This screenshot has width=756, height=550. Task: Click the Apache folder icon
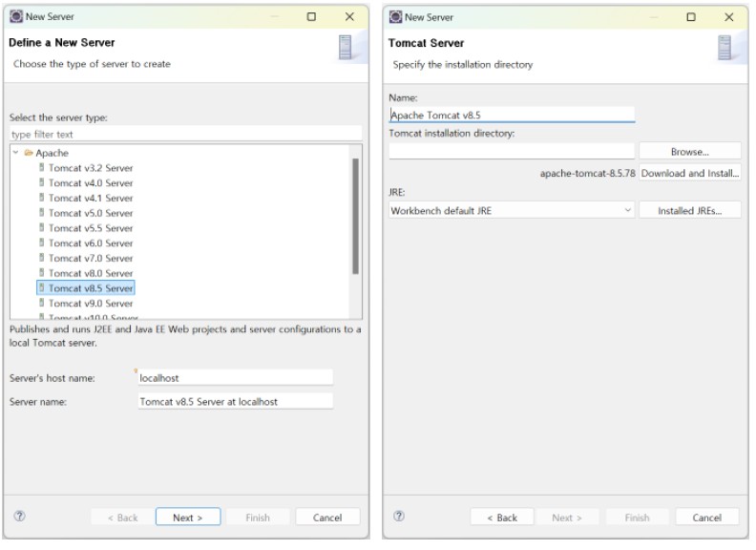[x=29, y=153]
